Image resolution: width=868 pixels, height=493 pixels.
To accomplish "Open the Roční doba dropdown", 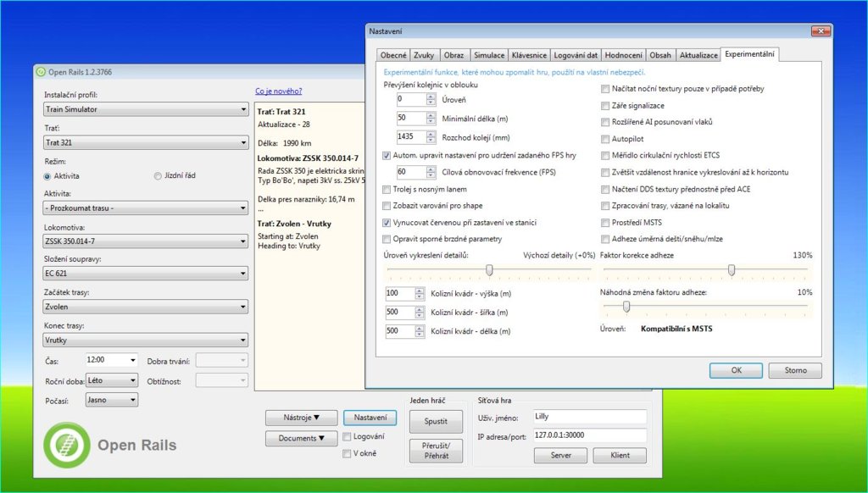I will click(x=111, y=380).
